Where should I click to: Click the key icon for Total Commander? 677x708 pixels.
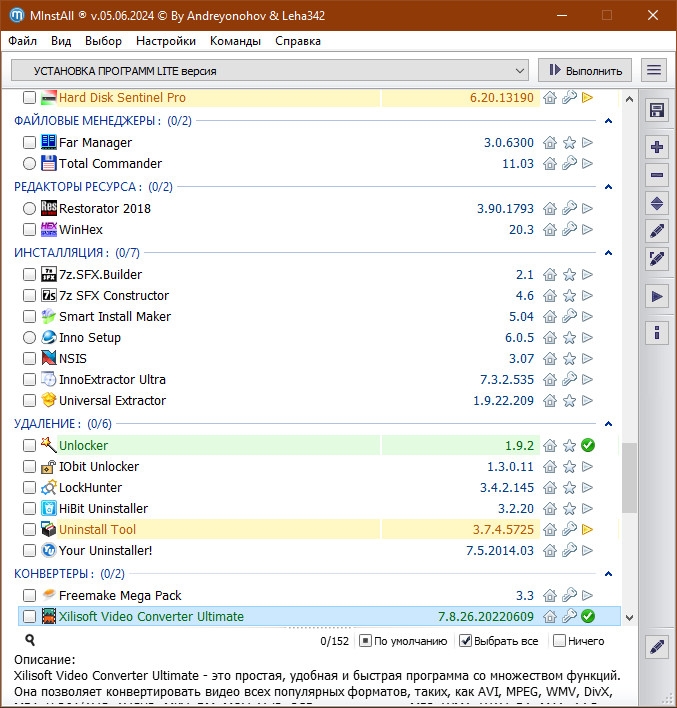569,163
